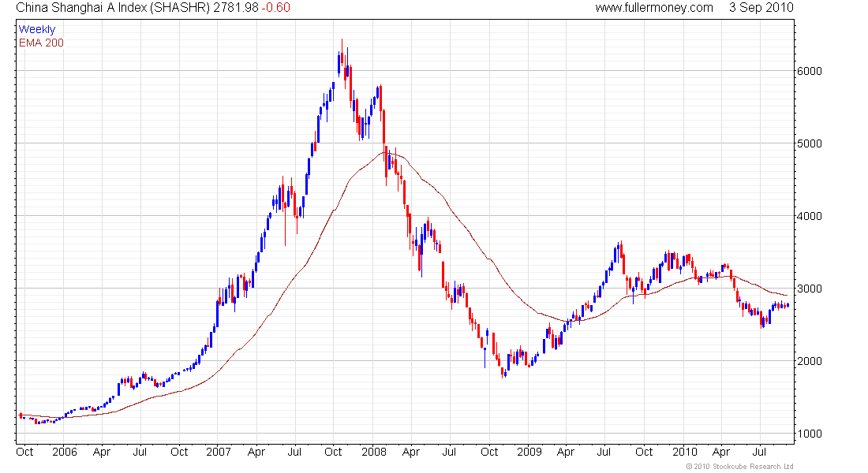Click the Oct label just before 2009

[x=489, y=452]
